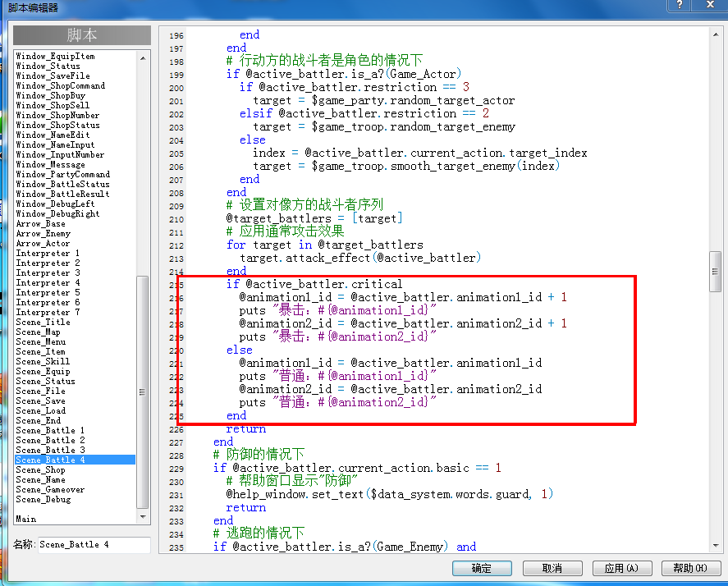Image resolution: width=728 pixels, height=586 pixels.
Task: Select Window_BattleStatus script
Action: 62,185
